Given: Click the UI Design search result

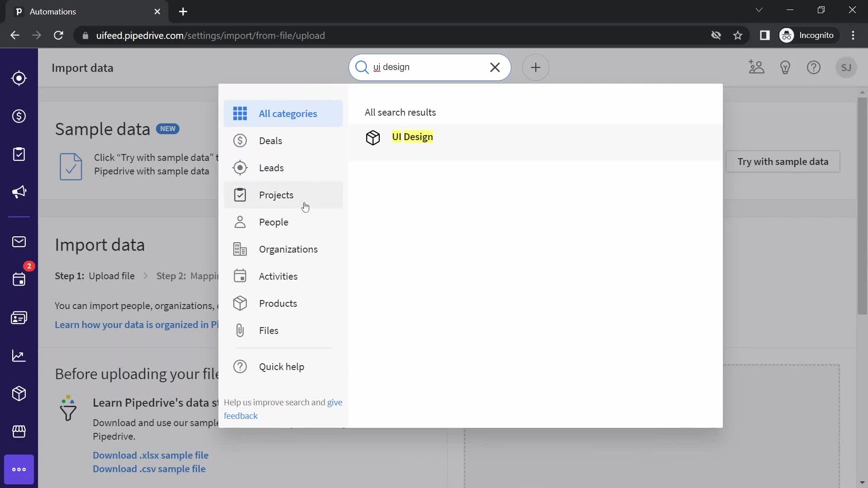Looking at the screenshot, I should tap(413, 136).
